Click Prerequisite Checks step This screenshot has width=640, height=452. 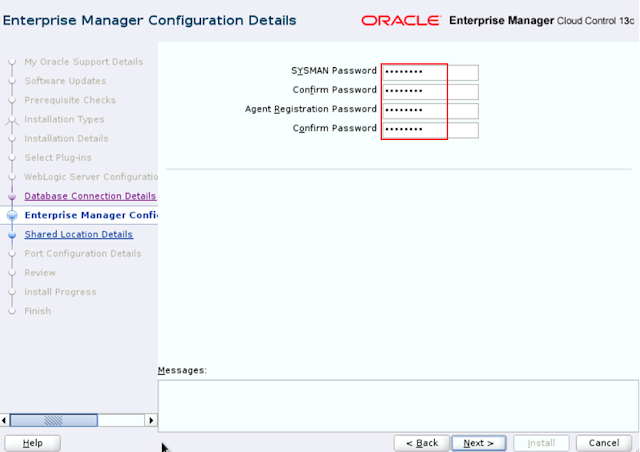[x=70, y=100]
